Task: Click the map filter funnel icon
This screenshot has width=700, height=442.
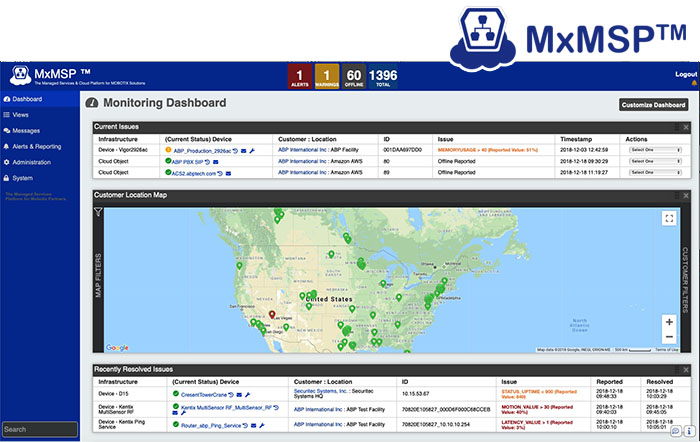Action: (98, 212)
